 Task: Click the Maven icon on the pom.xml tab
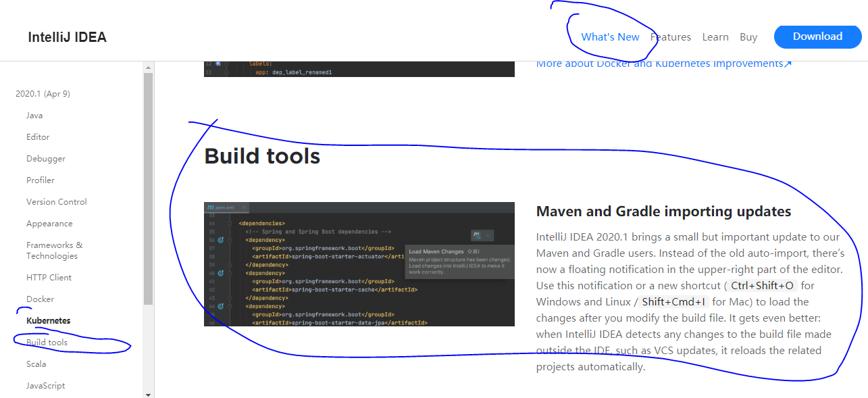pyautogui.click(x=211, y=207)
